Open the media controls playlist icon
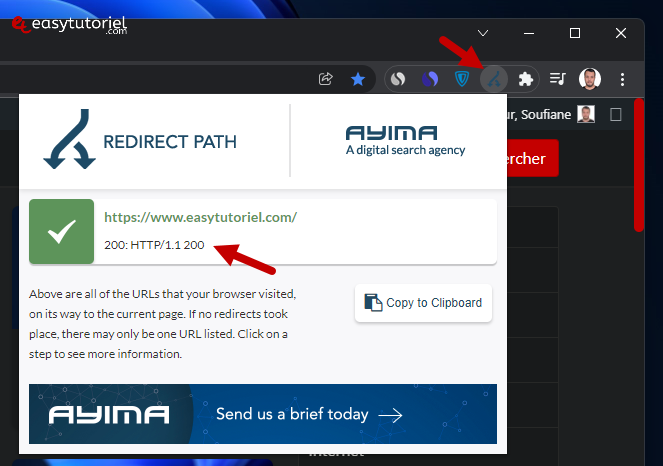The image size is (663, 466). [x=558, y=79]
